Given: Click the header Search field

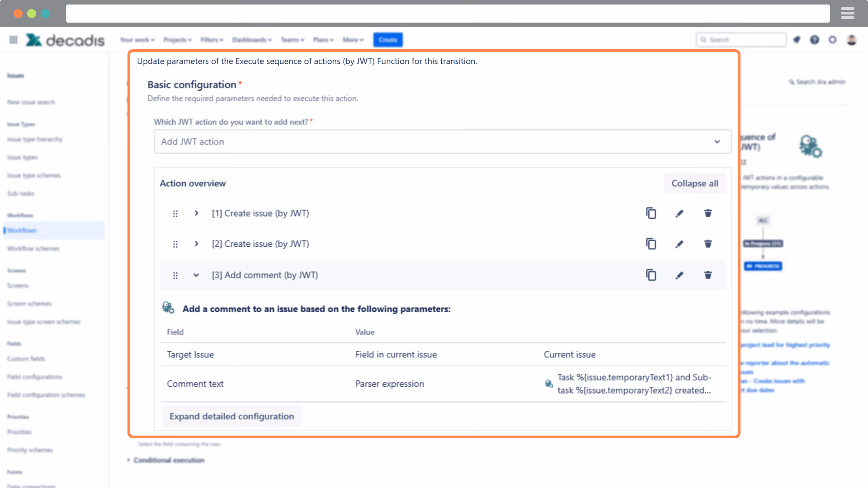Looking at the screenshot, I should (x=741, y=40).
